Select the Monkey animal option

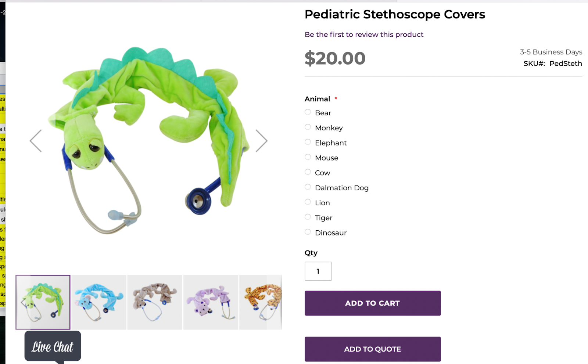(307, 127)
